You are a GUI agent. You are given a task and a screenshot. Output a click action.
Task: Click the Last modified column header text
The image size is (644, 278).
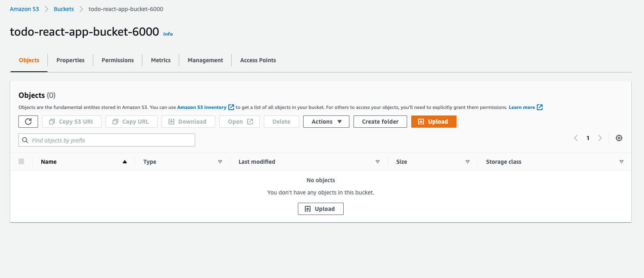pyautogui.click(x=257, y=162)
